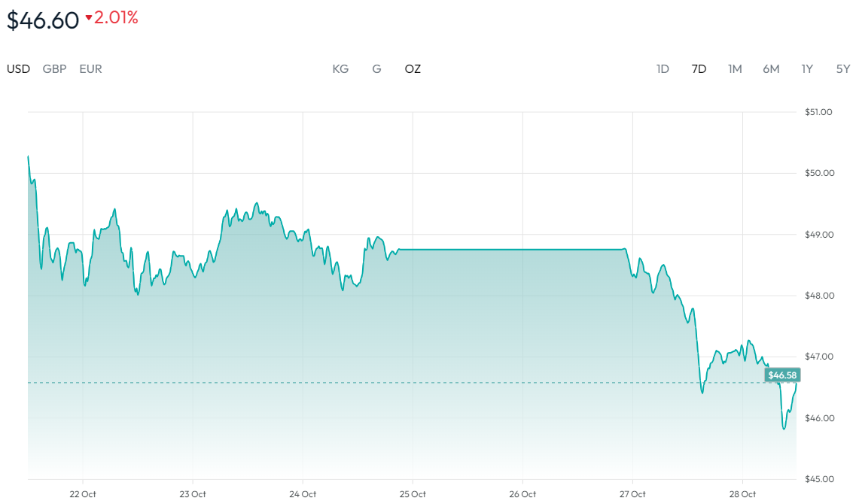
Task: Click the 25 Oct date axis label
Action: pyautogui.click(x=413, y=494)
